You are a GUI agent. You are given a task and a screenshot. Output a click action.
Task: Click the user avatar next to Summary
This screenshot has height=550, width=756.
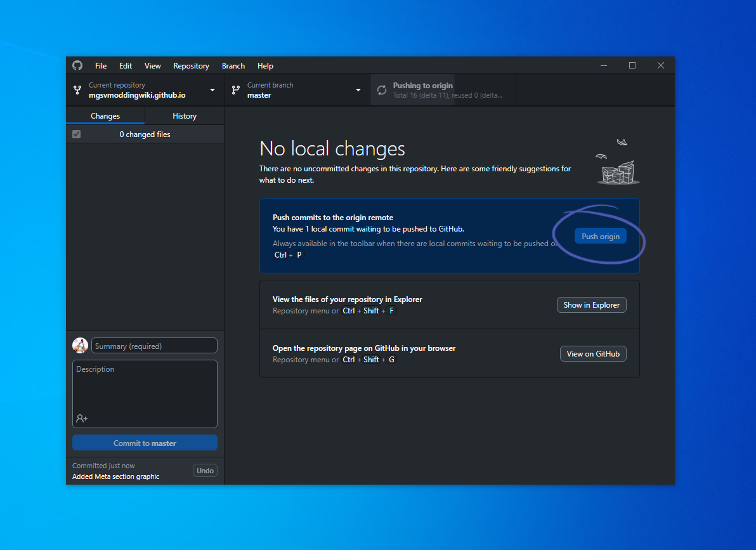point(80,346)
